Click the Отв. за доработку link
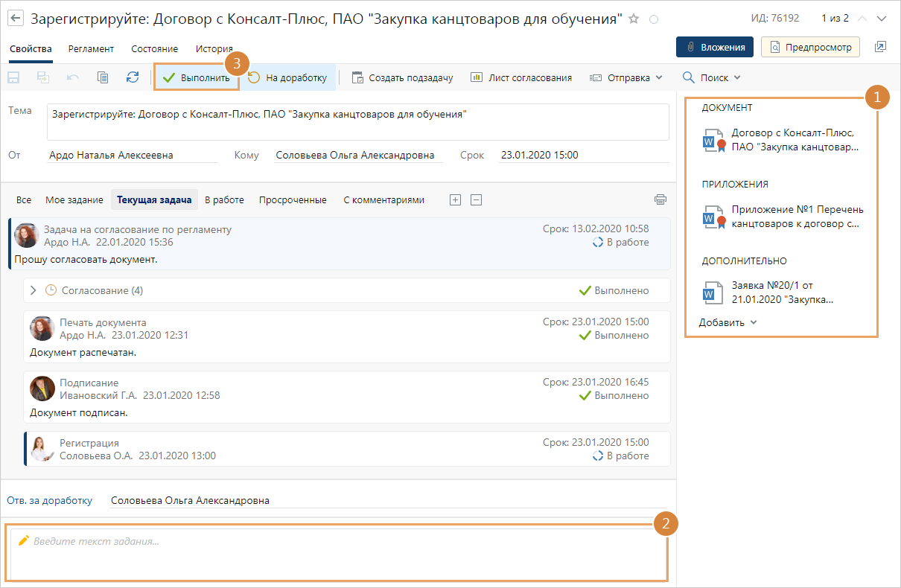 pos(49,500)
